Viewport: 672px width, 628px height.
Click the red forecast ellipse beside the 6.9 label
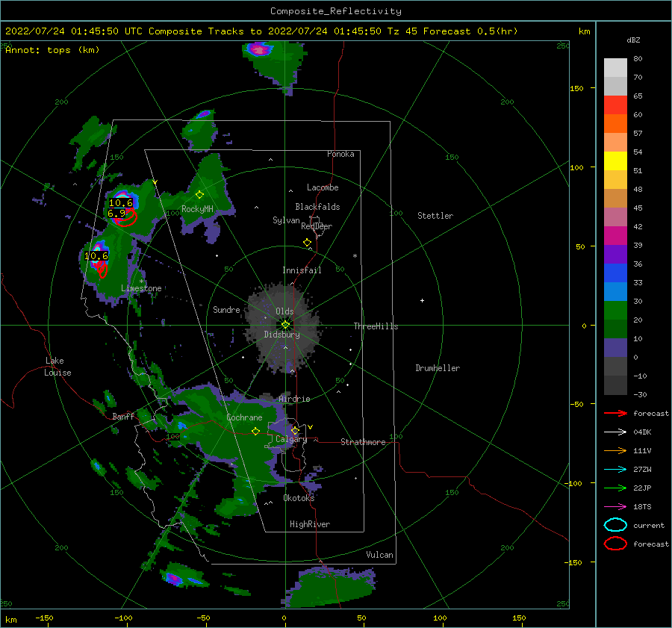(128, 217)
